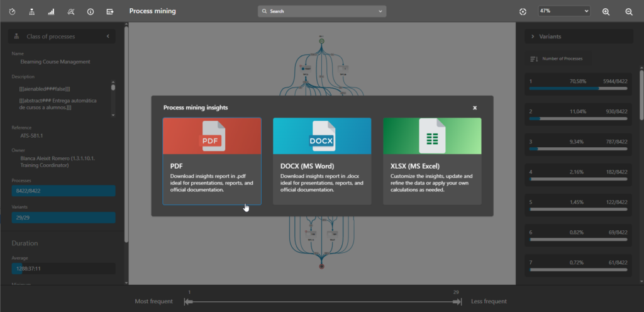Image resolution: width=644 pixels, height=312 pixels.
Task: Click the hierarchy diagram icon in top toolbar
Action: point(32,11)
